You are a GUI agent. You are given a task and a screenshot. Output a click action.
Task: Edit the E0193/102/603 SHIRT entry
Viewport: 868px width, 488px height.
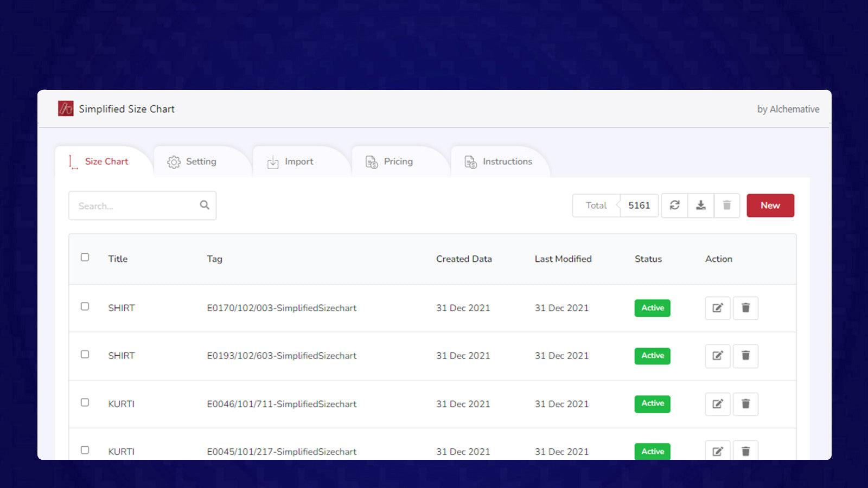[x=717, y=356]
